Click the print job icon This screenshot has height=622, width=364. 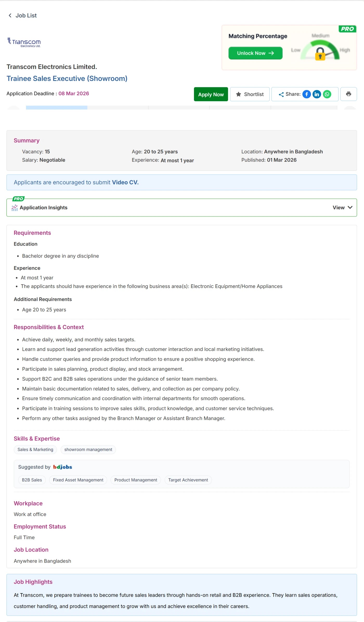(x=348, y=94)
